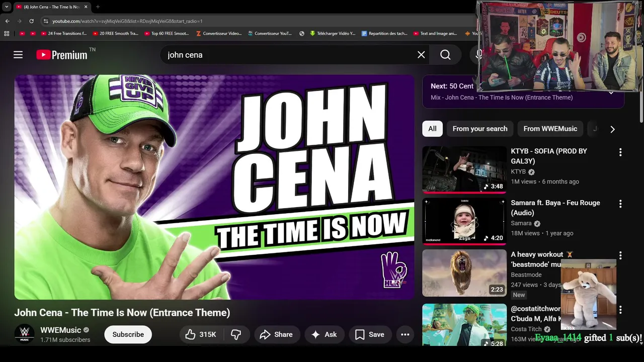Open Samara ft. Baya Feu Rouge thumbnail
The height and width of the screenshot is (362, 644).
click(x=464, y=221)
